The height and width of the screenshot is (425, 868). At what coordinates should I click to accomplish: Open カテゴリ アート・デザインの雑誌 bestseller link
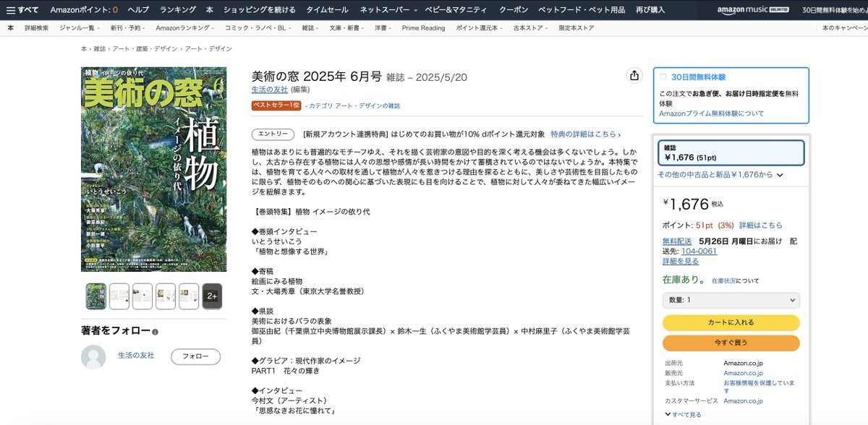354,106
